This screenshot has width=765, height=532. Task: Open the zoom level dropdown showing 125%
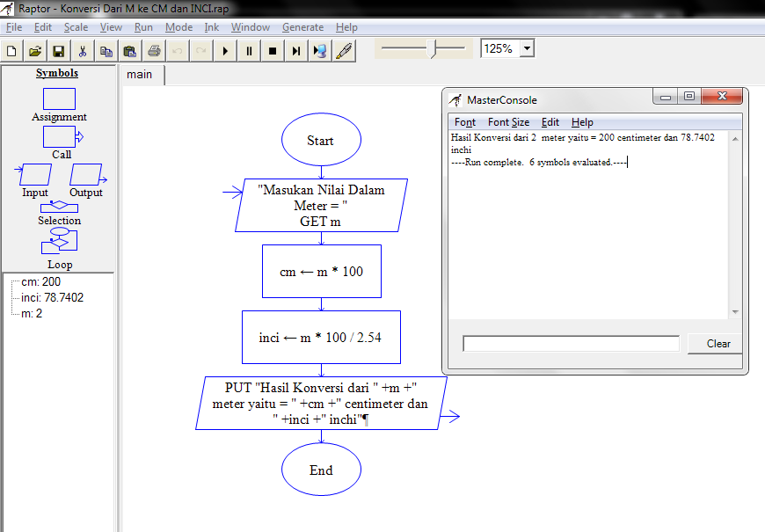pos(527,48)
